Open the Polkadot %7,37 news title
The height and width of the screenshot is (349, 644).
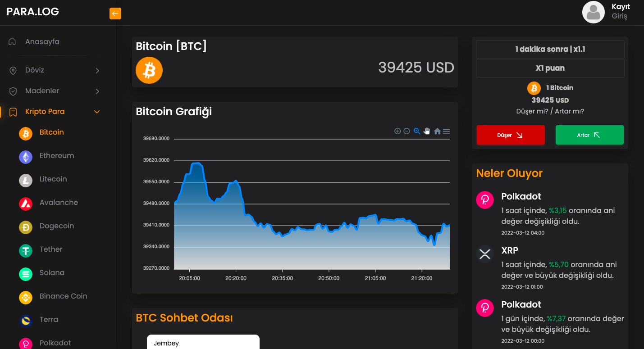coord(521,304)
